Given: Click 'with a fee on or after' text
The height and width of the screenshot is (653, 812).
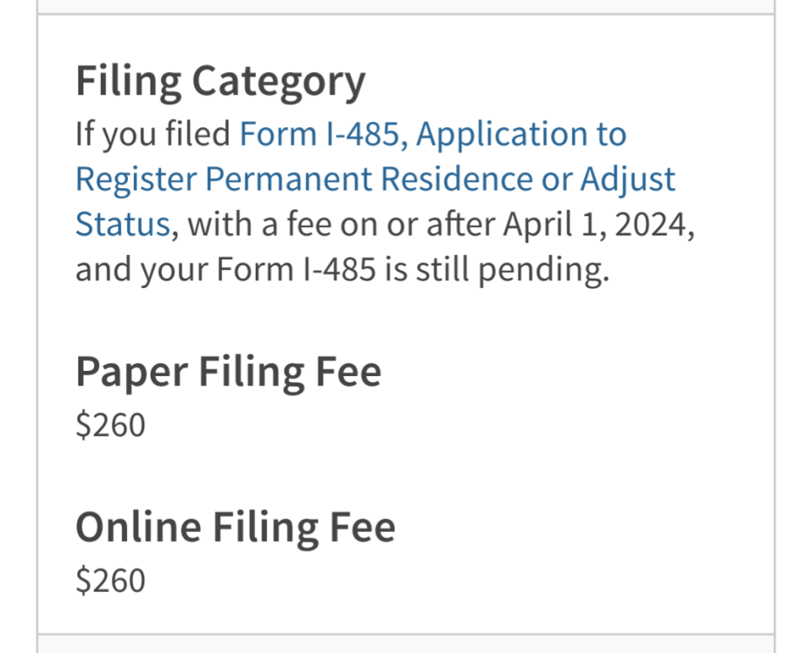Looking at the screenshot, I should click(x=341, y=225).
